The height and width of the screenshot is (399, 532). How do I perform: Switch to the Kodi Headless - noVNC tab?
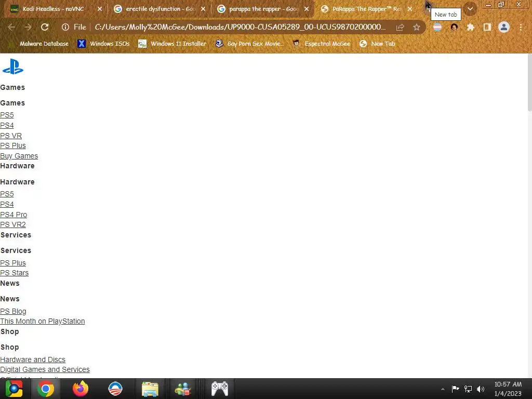click(x=54, y=9)
